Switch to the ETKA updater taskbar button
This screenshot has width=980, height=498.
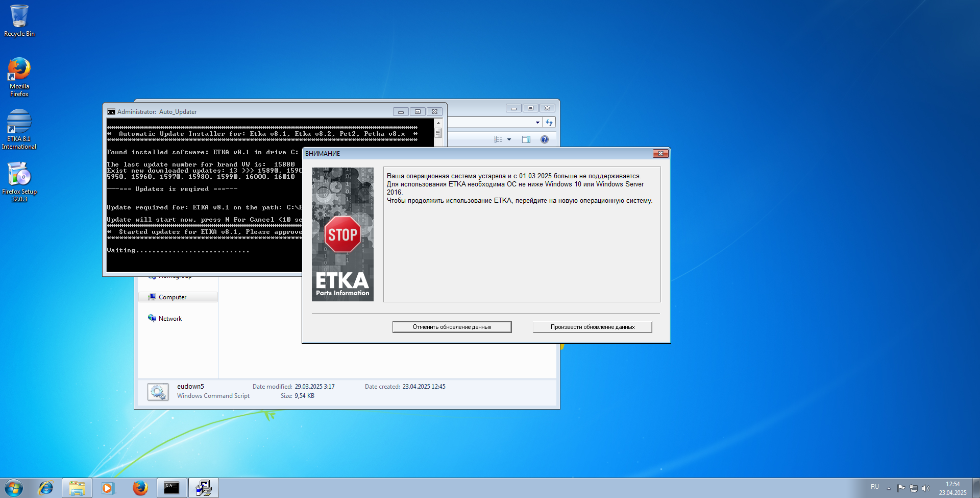[204, 488]
